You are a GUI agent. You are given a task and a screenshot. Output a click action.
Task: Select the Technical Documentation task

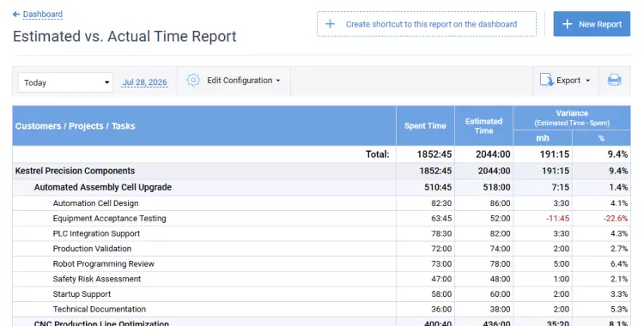pyautogui.click(x=321, y=309)
